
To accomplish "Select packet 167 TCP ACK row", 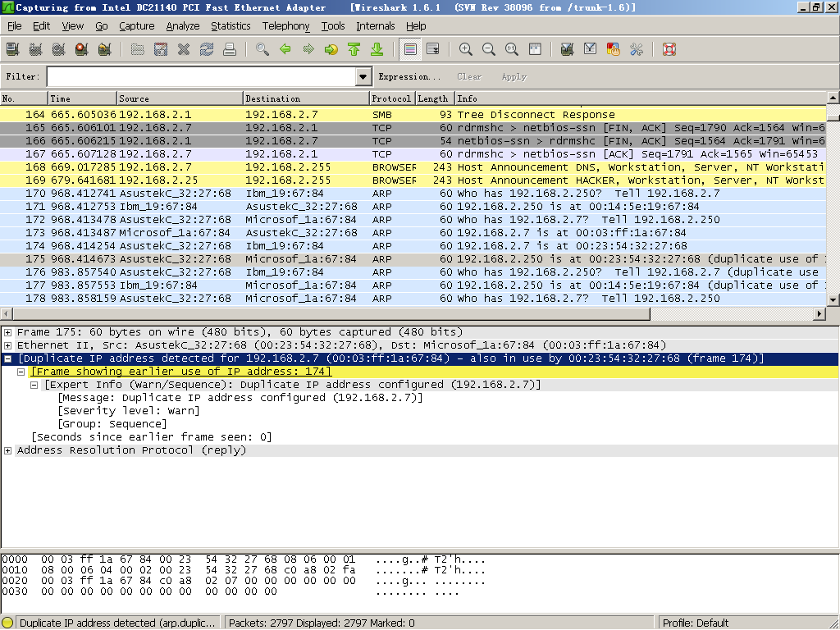I will (413, 154).
